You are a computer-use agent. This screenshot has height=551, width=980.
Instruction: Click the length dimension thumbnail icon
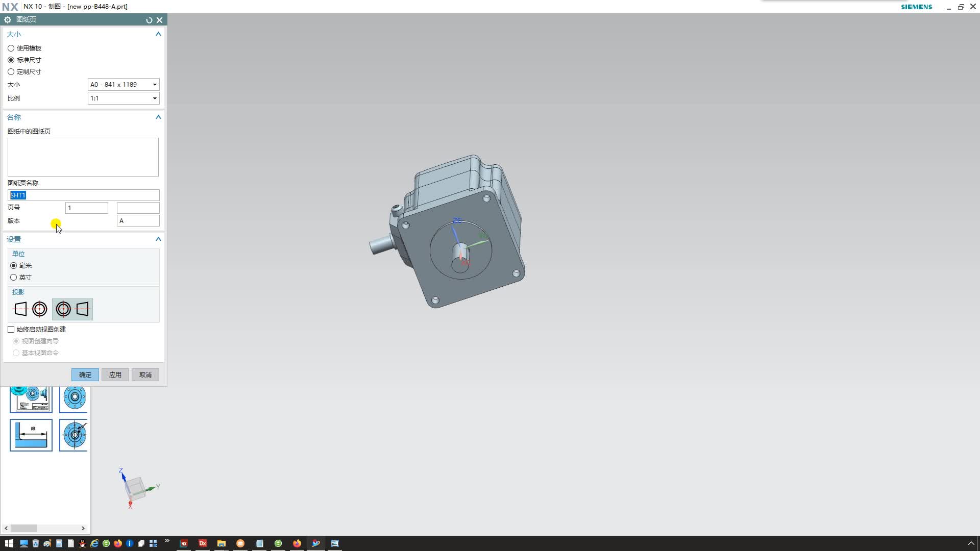[x=31, y=435]
